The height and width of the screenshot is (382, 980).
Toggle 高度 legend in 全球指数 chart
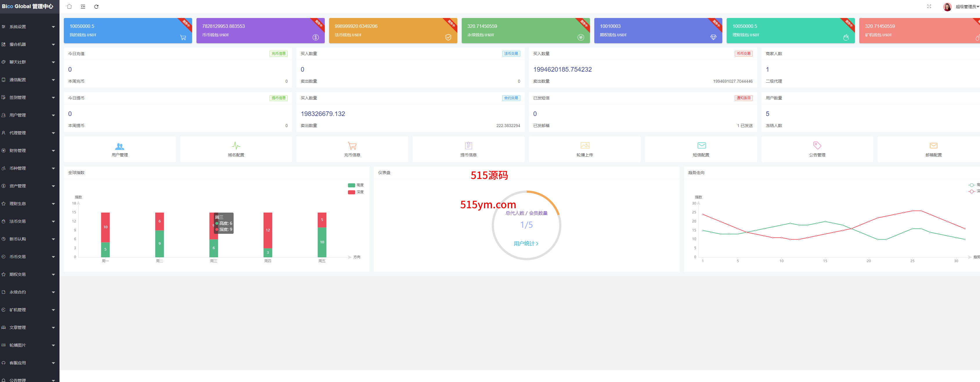coord(355,185)
